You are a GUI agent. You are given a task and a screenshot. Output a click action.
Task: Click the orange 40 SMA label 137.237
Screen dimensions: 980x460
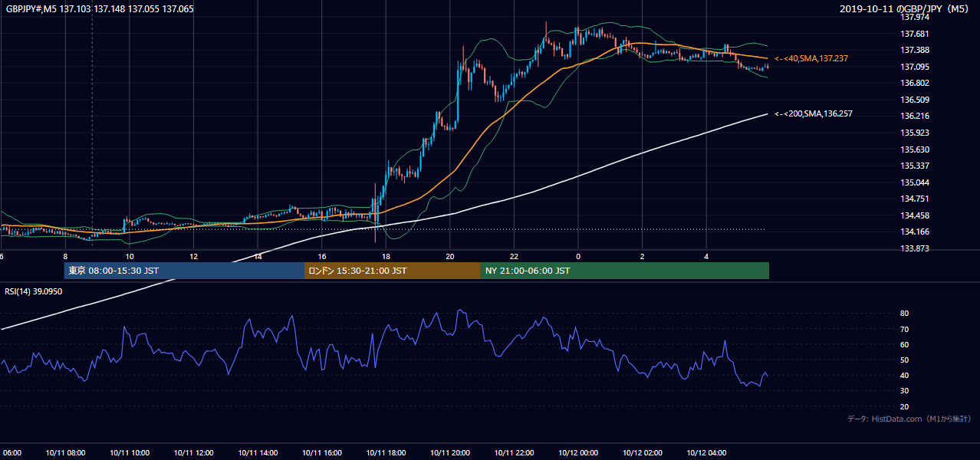pyautogui.click(x=811, y=58)
